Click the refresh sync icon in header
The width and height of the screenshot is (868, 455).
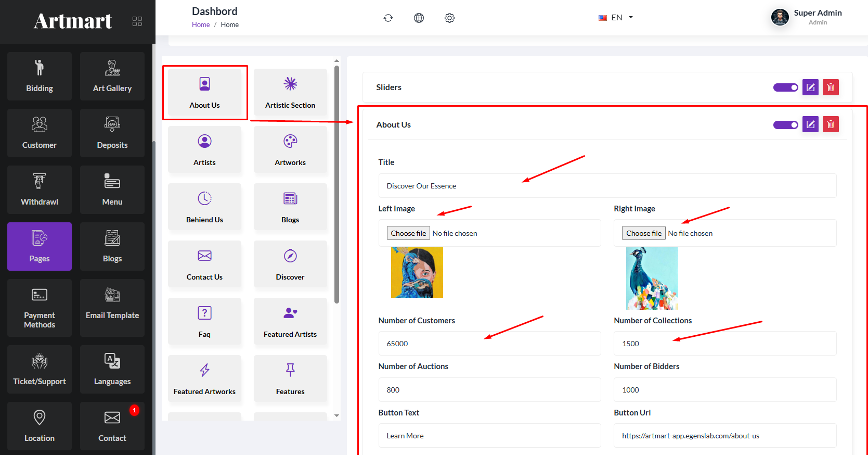388,18
